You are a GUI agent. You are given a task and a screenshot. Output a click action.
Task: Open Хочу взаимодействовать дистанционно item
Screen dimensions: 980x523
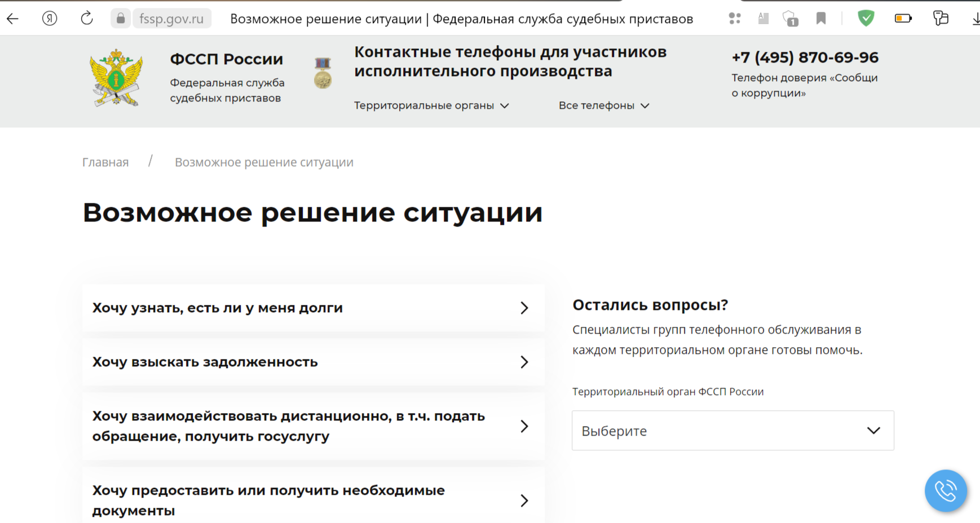click(314, 426)
